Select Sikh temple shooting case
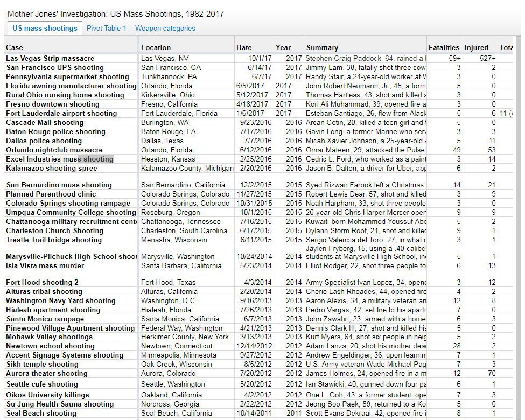This screenshot has width=525, height=420. (71, 364)
